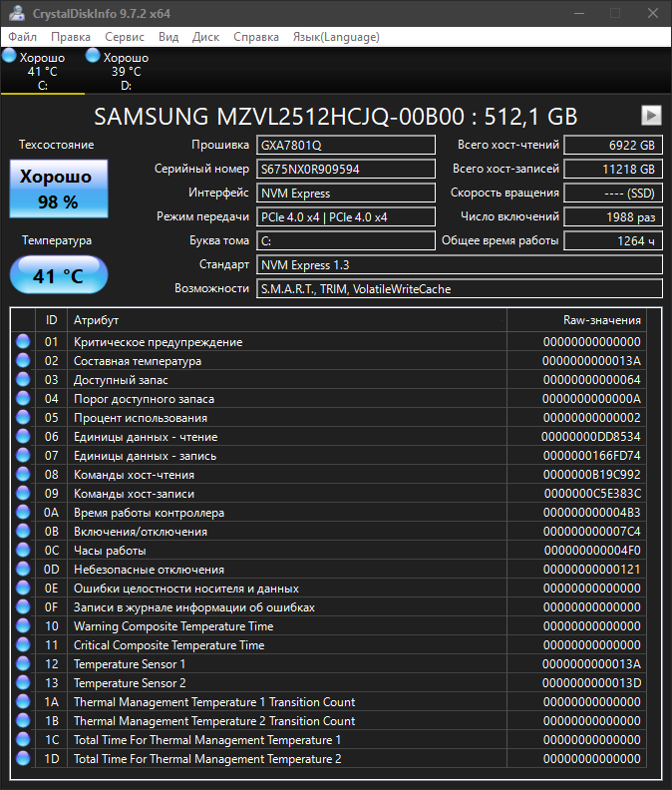
Task: Open the Диск menu
Action: click(x=205, y=37)
